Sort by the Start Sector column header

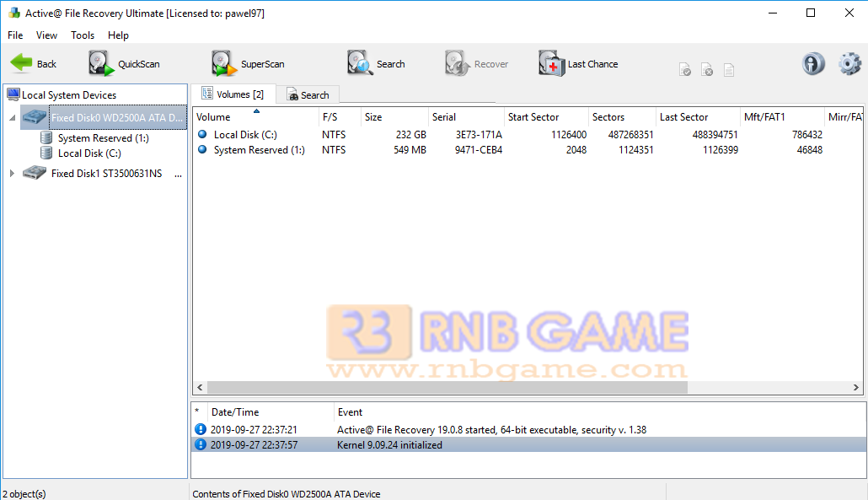(546, 117)
